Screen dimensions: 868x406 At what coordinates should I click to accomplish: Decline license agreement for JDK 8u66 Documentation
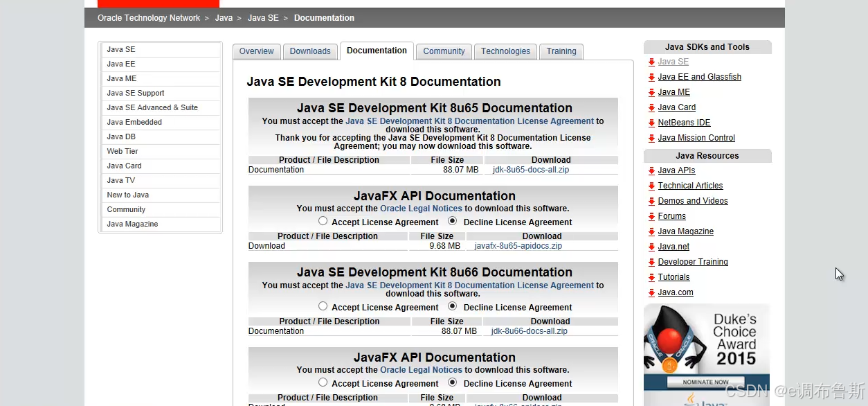pyautogui.click(x=453, y=306)
